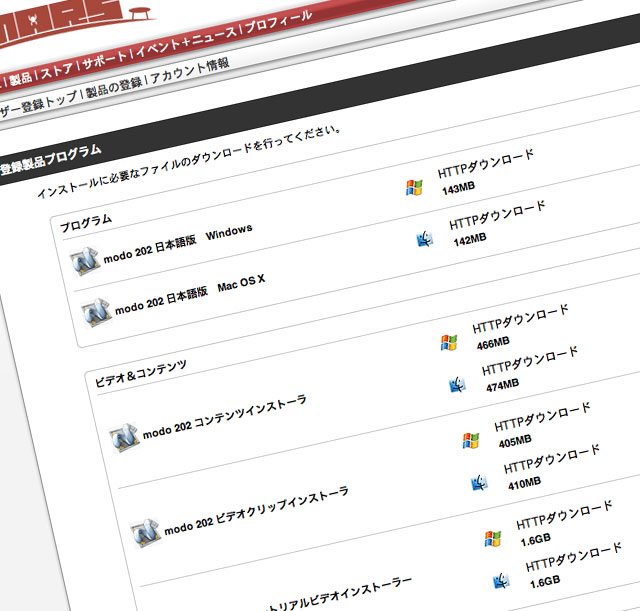Image resolution: width=640 pixels, height=611 pixels.
Task: Click the modo 202 日本語版 Mac OS X title
Action: point(190,294)
